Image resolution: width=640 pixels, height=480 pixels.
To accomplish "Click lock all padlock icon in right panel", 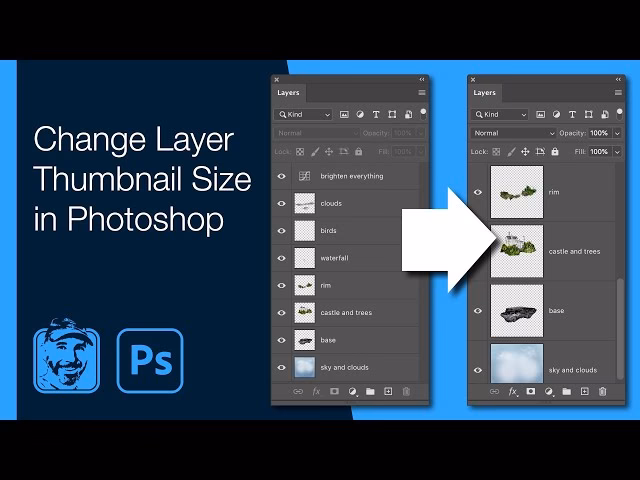I will coord(555,152).
